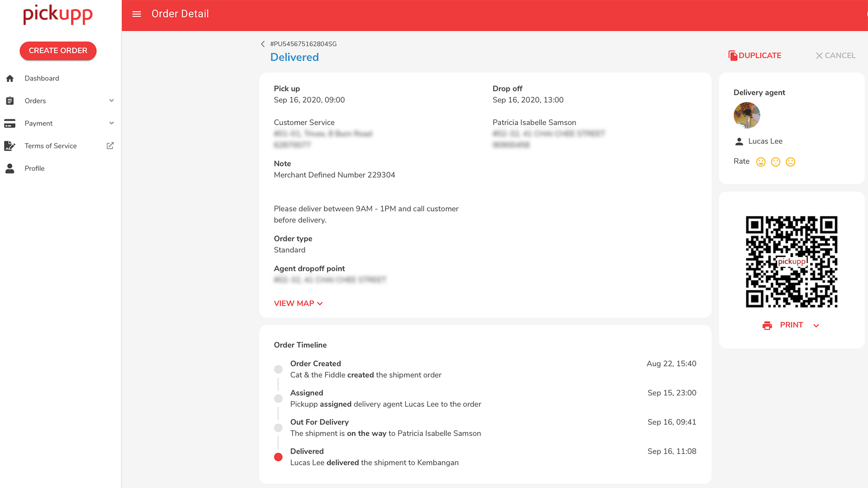Click timestamp Sep 15, 23:00
This screenshot has width=868, height=488.
(x=672, y=393)
